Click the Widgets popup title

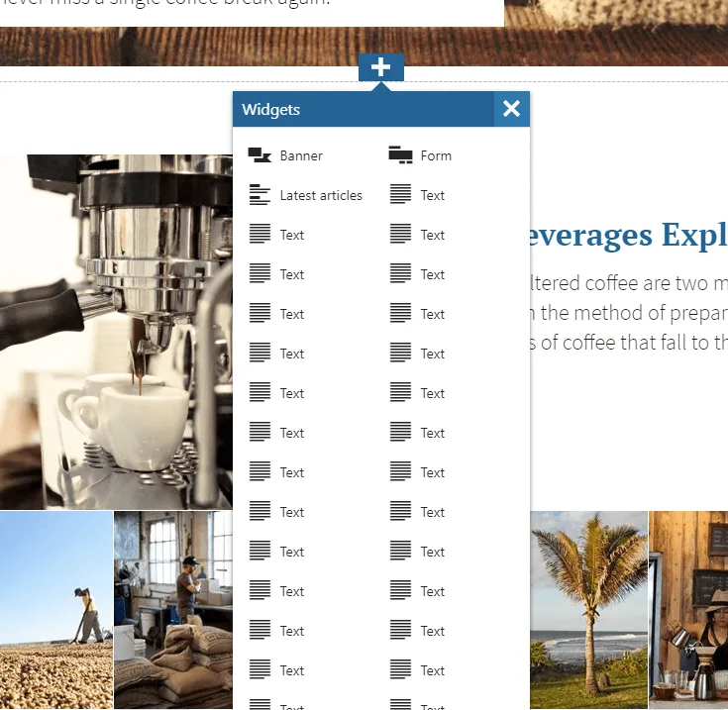(270, 110)
